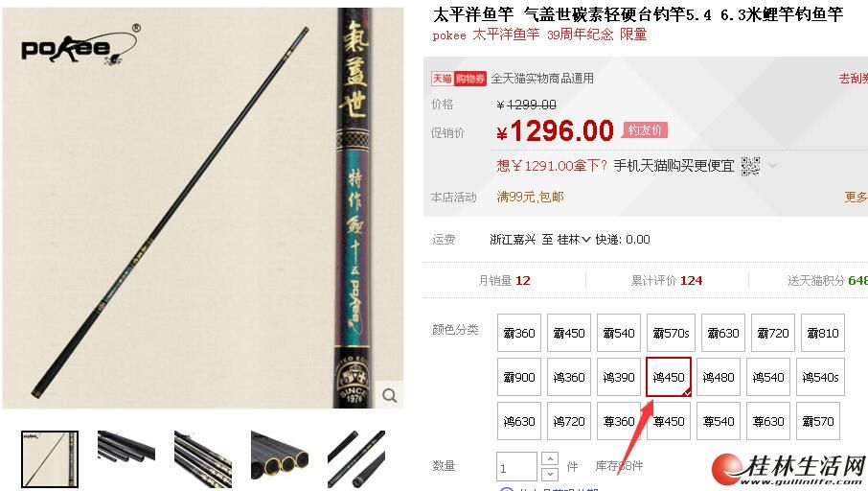Screen dimensions: 868x491
Task: Select the 鸿540s variant option
Action: (820, 378)
